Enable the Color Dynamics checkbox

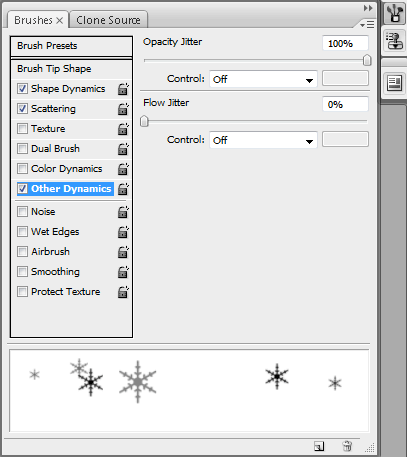pos(22,169)
